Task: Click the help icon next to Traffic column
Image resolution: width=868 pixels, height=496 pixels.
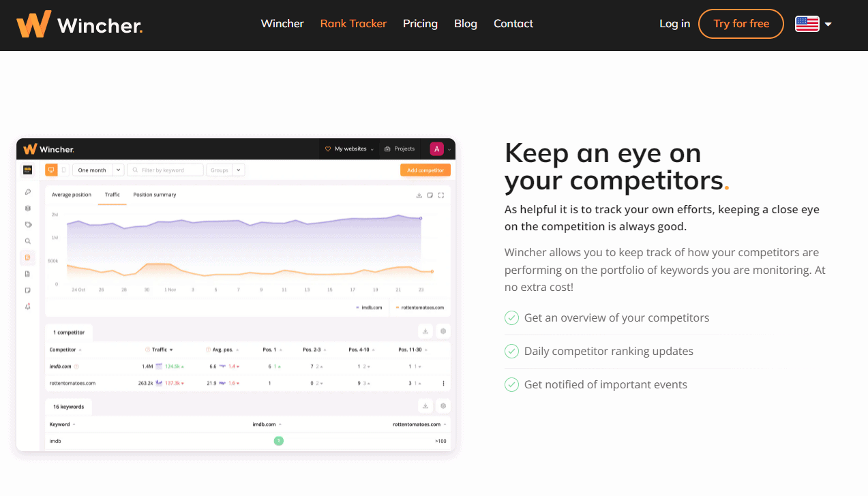Action: [148, 350]
